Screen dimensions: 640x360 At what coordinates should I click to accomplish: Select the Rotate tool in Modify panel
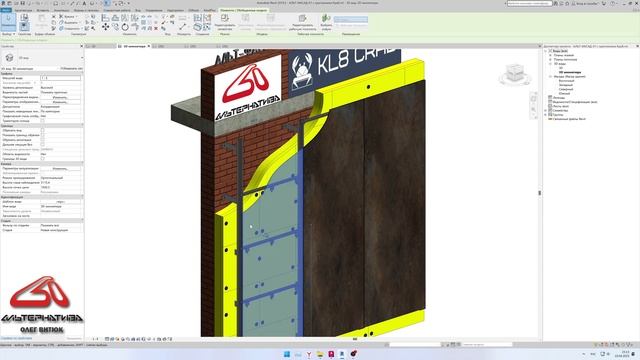tap(125, 27)
